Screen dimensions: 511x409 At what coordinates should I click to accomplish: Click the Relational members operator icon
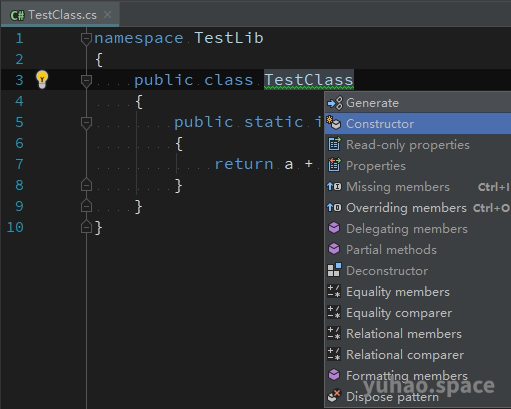334,333
